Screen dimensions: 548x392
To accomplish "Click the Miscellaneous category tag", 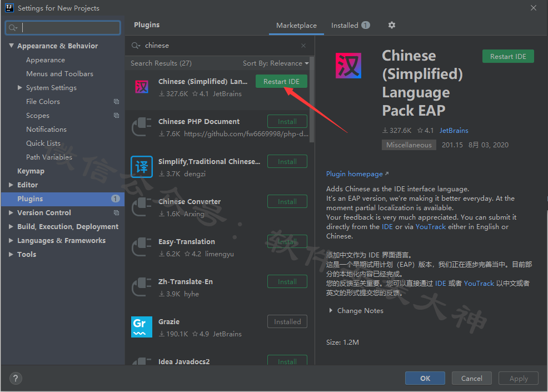I will tap(409, 145).
